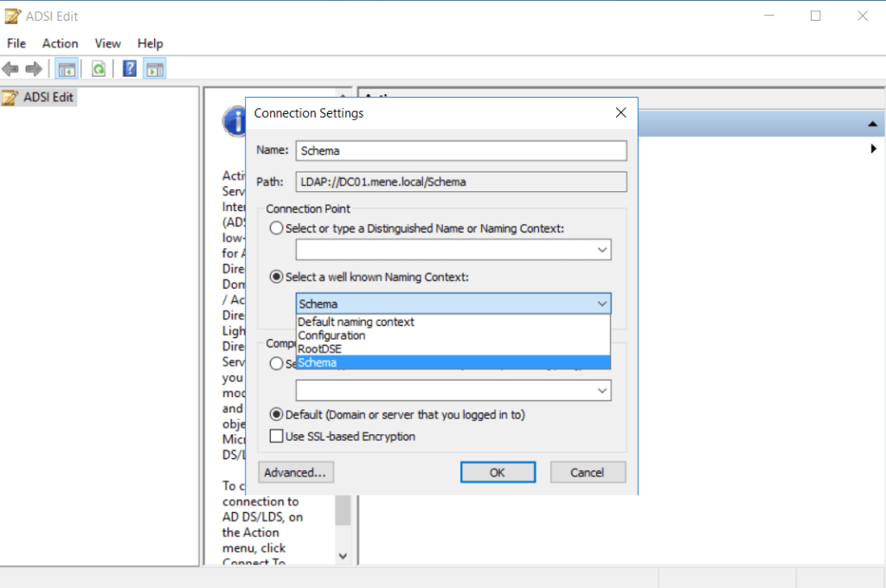
Task: Toggle the Show/Hide Console Tree icon
Action: (67, 69)
